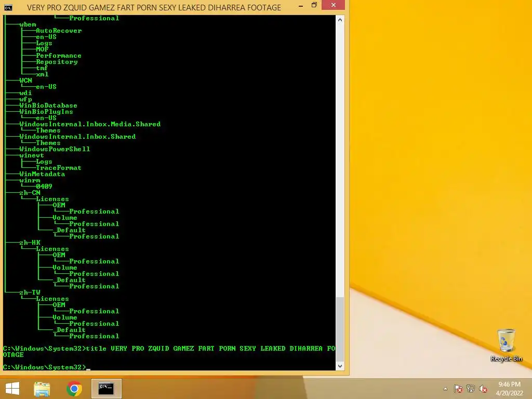The image size is (532, 399).
Task: Click the TraceFormat entry under winevt
Action: point(59,168)
